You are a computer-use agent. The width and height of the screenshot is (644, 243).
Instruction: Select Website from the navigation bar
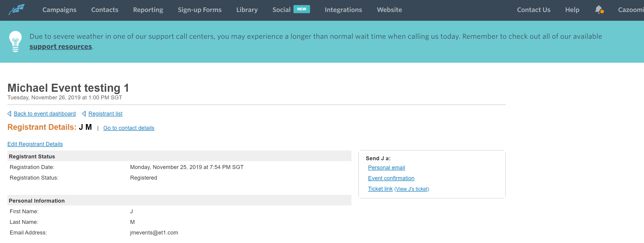(x=389, y=10)
